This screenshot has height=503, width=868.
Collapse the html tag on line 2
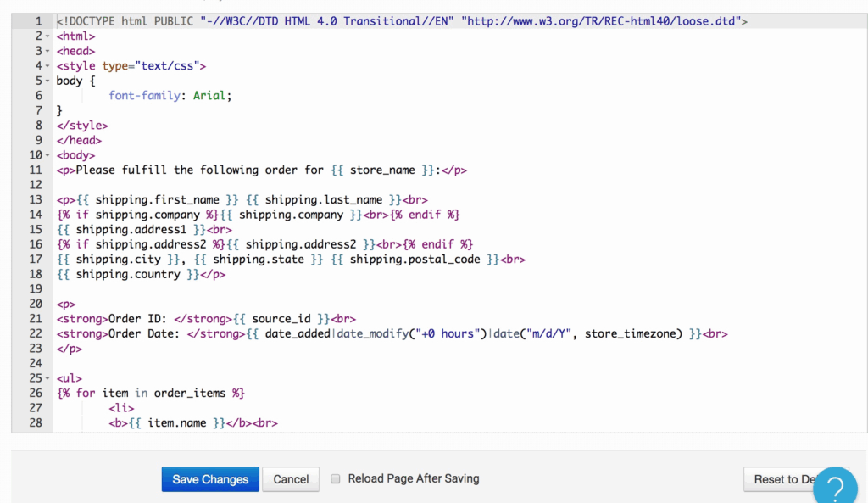click(47, 36)
